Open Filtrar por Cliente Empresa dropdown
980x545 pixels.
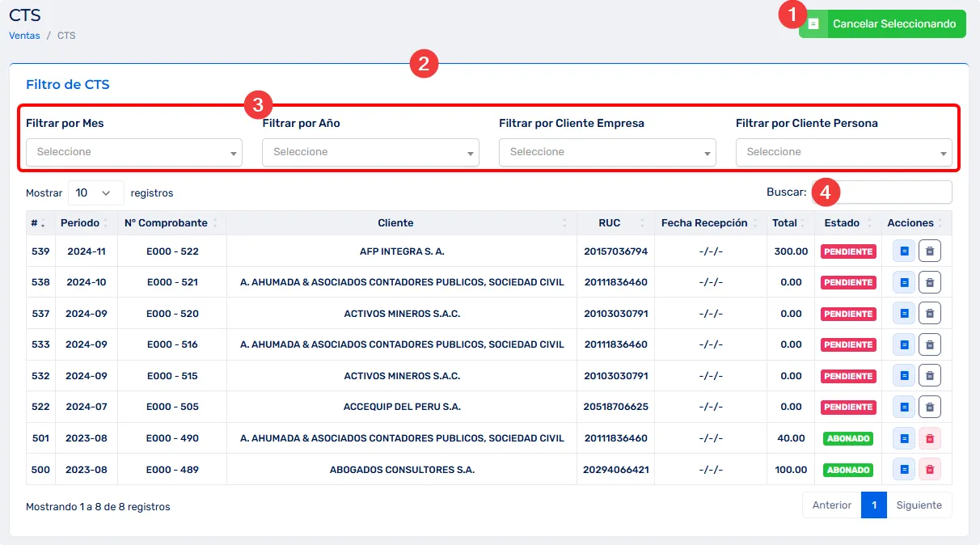pyautogui.click(x=607, y=152)
